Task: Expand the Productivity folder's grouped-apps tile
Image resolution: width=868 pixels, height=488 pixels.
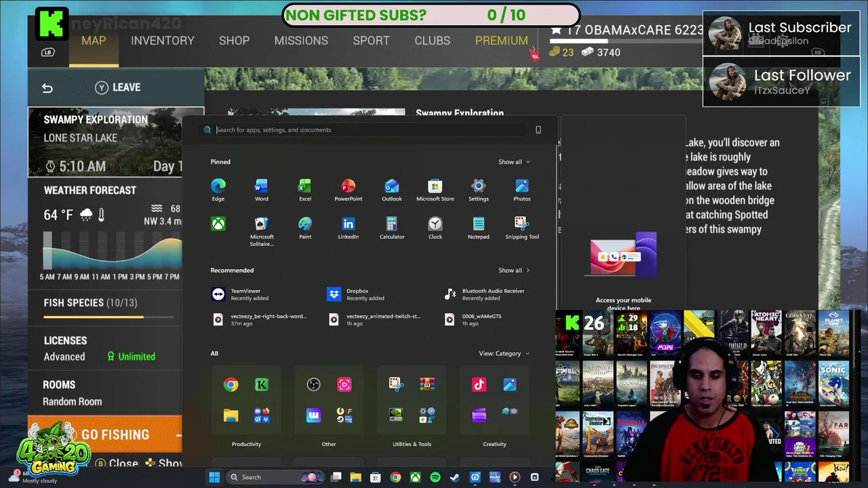Action: [x=262, y=415]
